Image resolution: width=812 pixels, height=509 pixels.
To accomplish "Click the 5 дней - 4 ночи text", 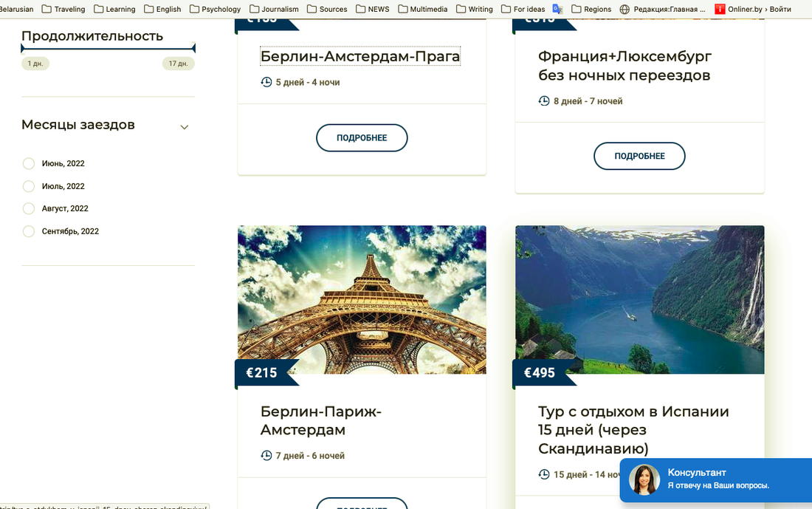I will click(x=308, y=83).
